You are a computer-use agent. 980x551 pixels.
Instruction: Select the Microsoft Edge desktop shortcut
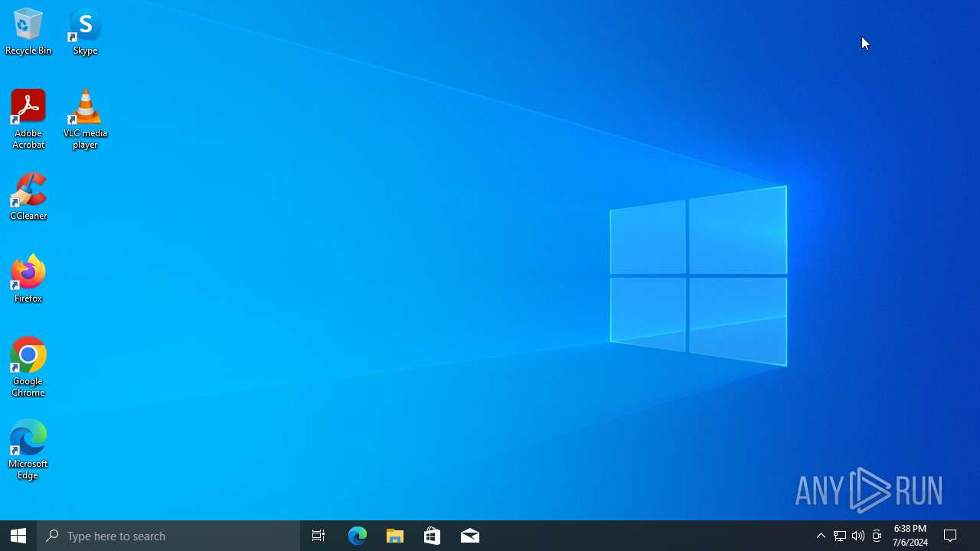click(x=28, y=450)
